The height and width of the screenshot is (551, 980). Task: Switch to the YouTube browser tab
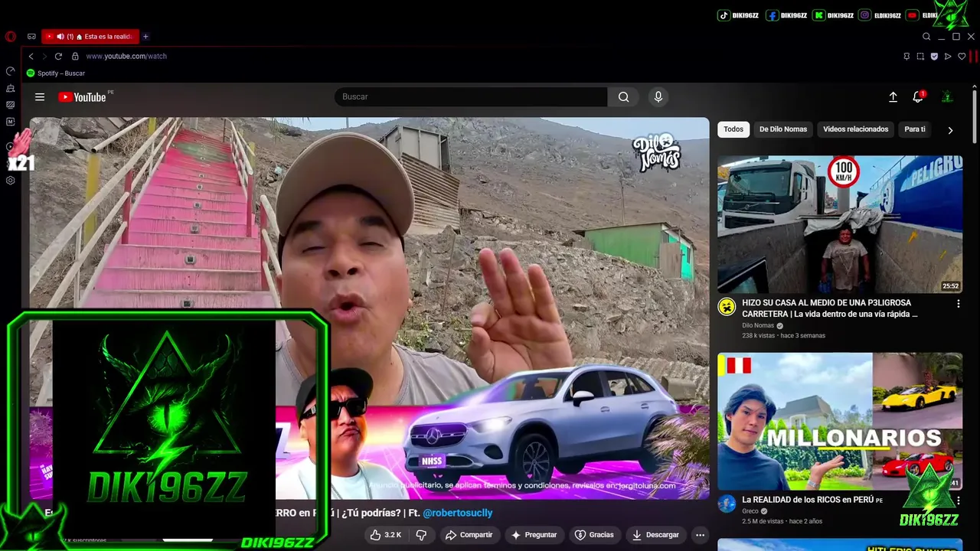point(90,36)
